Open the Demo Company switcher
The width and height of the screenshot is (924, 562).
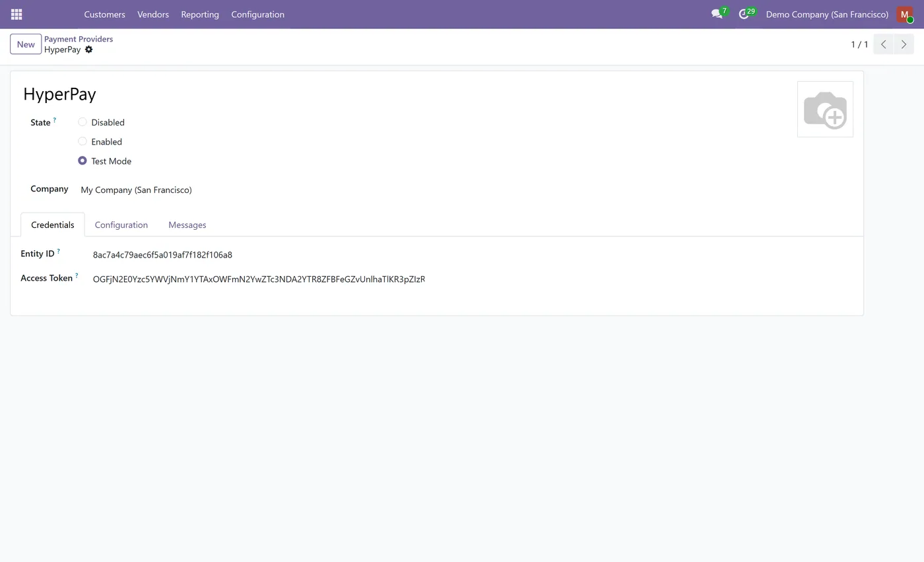827,14
